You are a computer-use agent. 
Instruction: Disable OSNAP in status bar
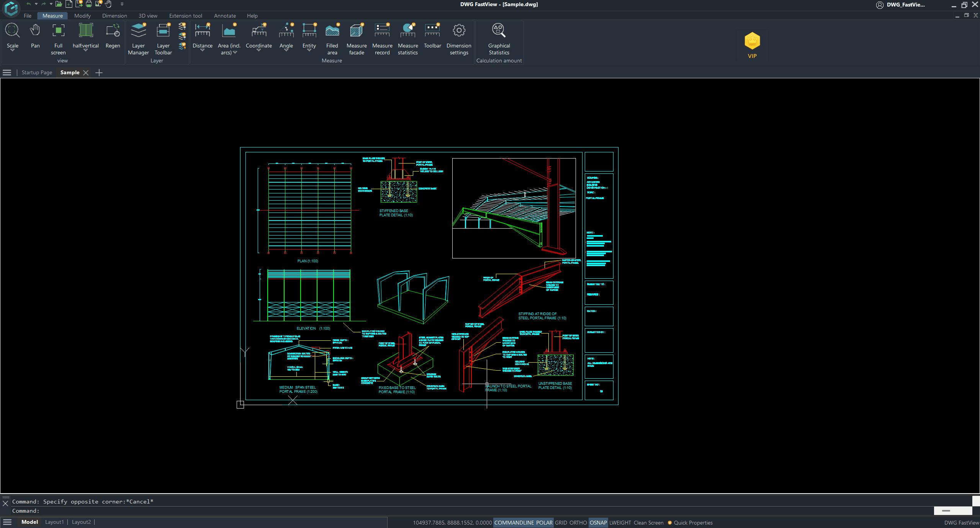pyautogui.click(x=598, y=523)
